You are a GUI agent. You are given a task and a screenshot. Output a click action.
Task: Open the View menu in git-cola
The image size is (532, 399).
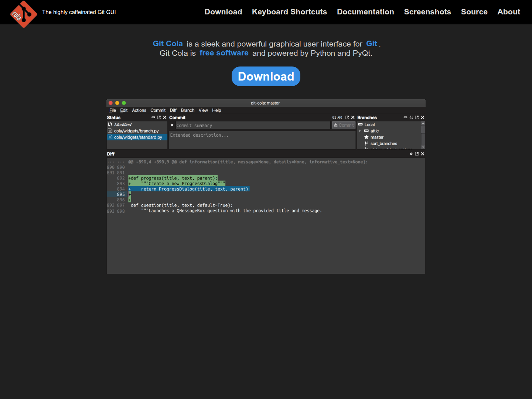coord(203,110)
